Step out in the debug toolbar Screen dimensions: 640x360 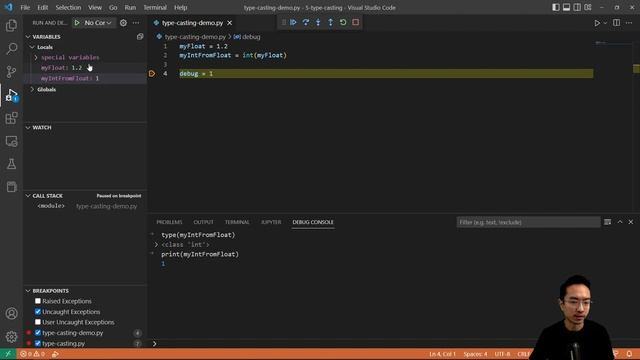(331, 22)
